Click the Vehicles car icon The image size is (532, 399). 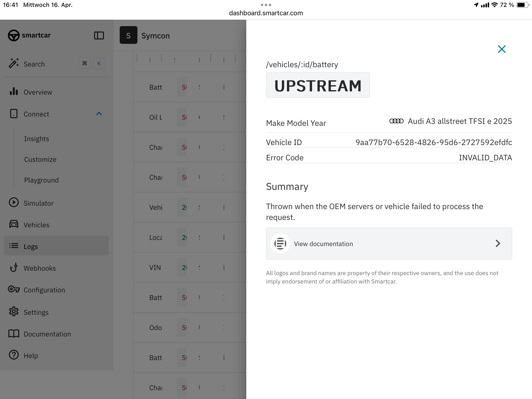point(14,224)
